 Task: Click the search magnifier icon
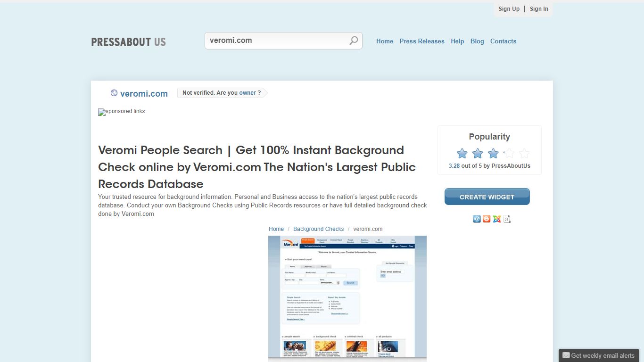(x=354, y=41)
